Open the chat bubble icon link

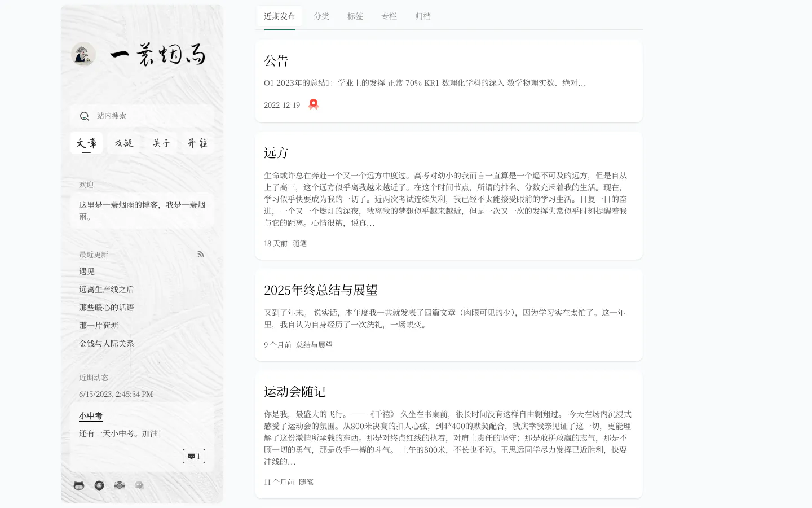click(140, 485)
